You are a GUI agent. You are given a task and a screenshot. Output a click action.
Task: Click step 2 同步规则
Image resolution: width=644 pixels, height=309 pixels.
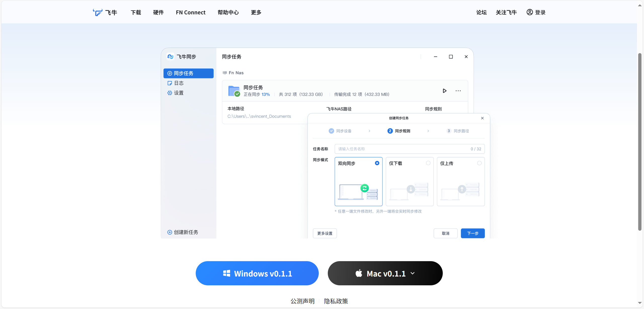399,131
